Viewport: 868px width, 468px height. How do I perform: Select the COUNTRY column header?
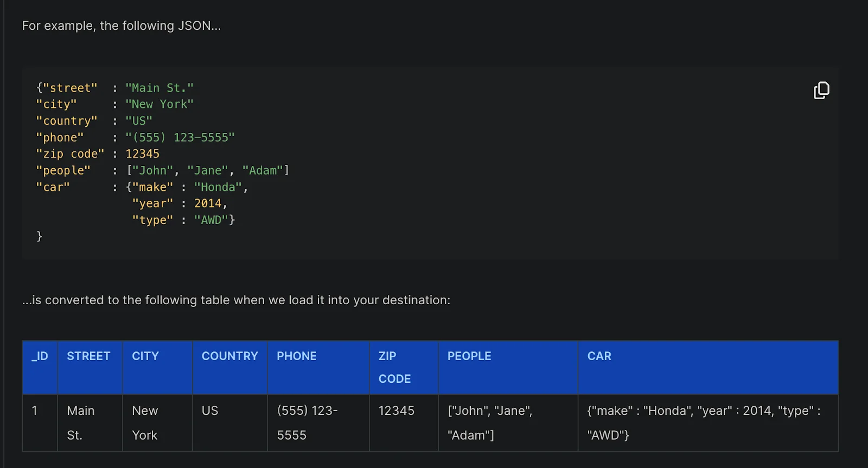pos(229,356)
